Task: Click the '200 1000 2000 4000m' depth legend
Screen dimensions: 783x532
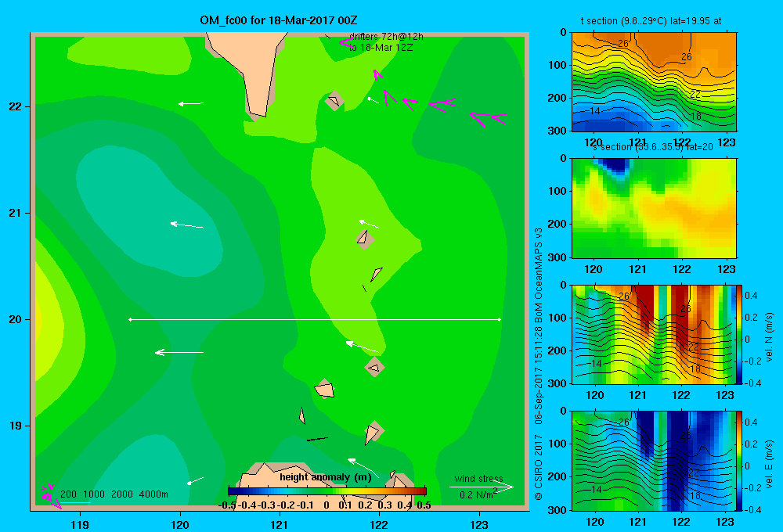Action: coord(114,494)
